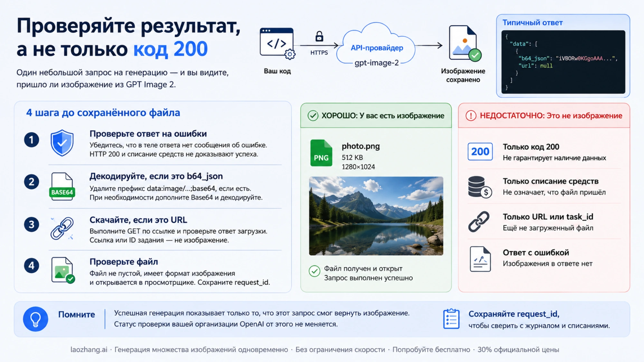
Task: Click "30% официальной цены" in the footer
Action: pyautogui.click(x=518, y=350)
